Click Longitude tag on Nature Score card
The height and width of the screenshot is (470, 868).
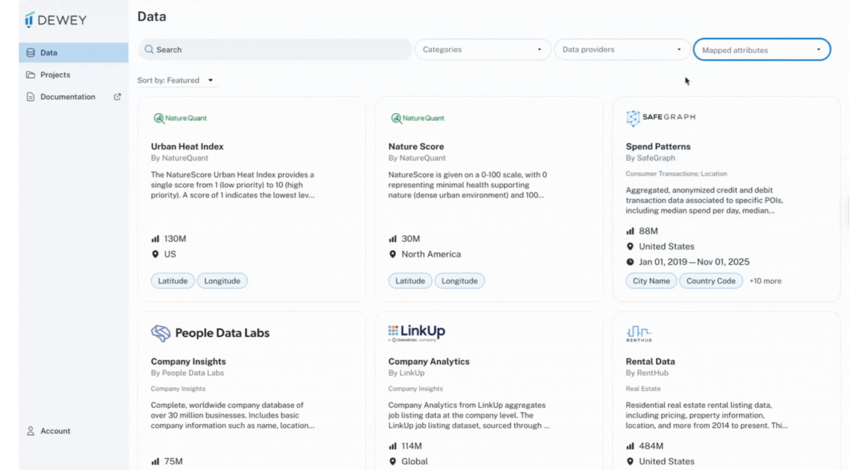pos(460,281)
